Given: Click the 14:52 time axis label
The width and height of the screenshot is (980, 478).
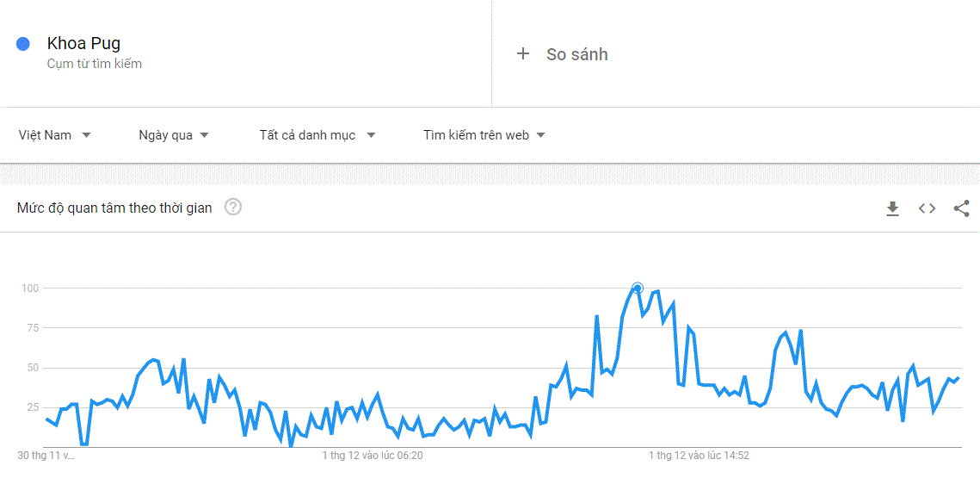Looking at the screenshot, I should pyautogui.click(x=699, y=456).
